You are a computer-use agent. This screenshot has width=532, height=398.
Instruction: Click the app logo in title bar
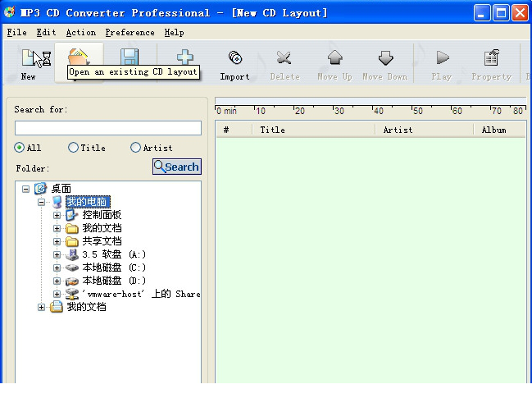pos(10,12)
